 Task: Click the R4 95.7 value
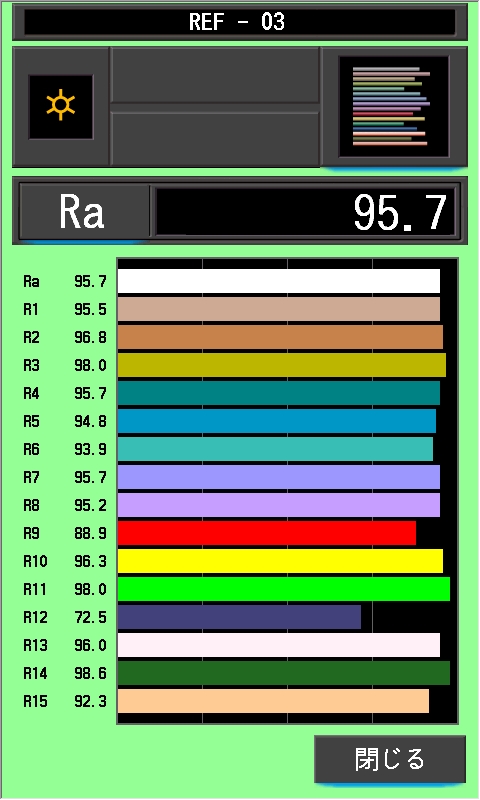point(90,393)
